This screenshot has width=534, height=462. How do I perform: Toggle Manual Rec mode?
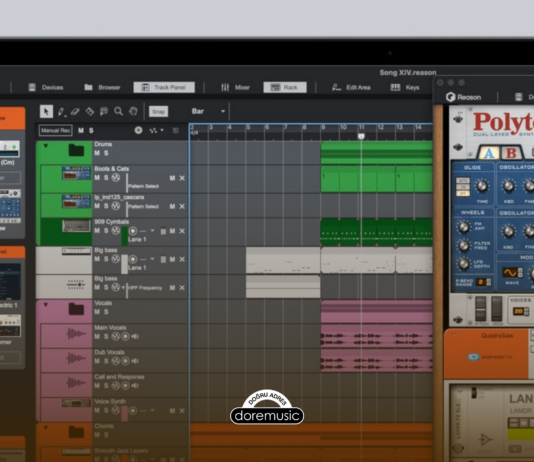(x=56, y=130)
